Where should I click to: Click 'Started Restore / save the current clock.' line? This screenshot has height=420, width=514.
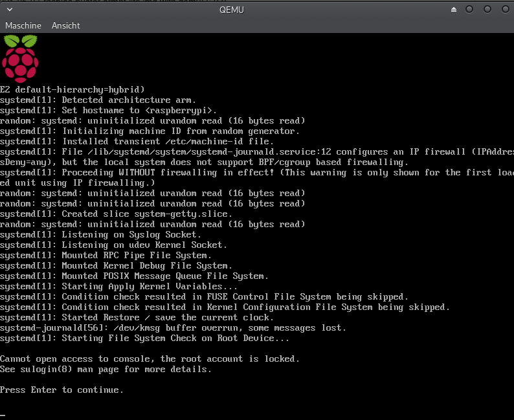click(x=137, y=318)
